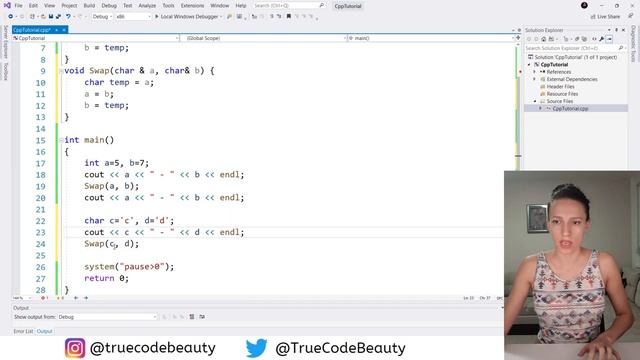Click the navigate backward toolbar icon
This screenshot has height=360, width=640.
tap(11, 17)
